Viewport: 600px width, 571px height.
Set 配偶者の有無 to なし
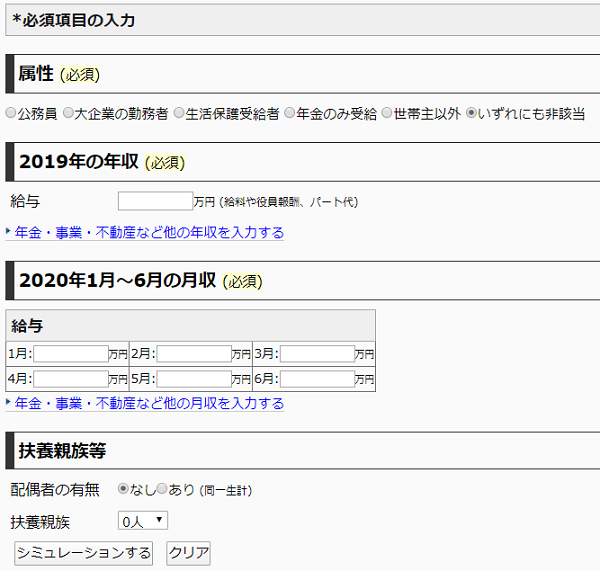[123, 489]
